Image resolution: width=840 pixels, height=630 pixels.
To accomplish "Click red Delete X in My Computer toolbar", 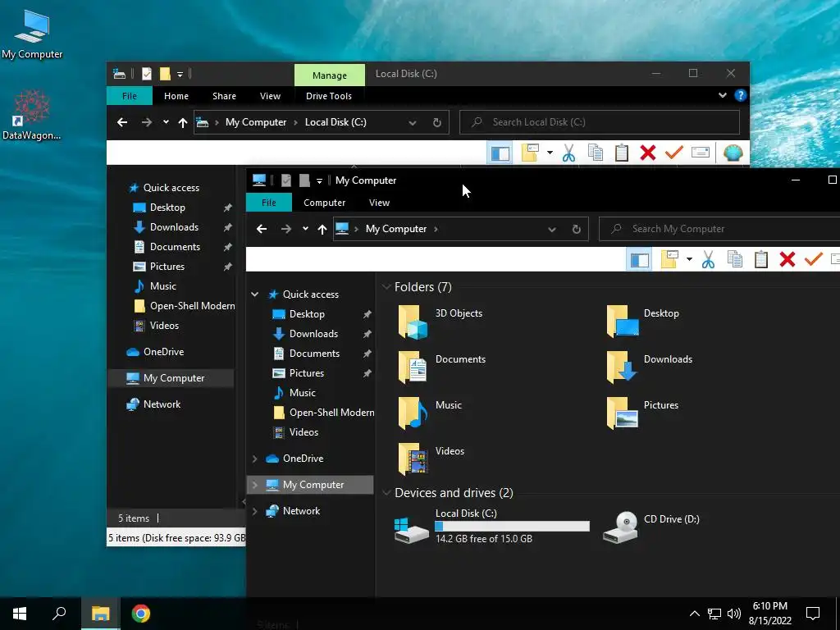I will tap(787, 259).
